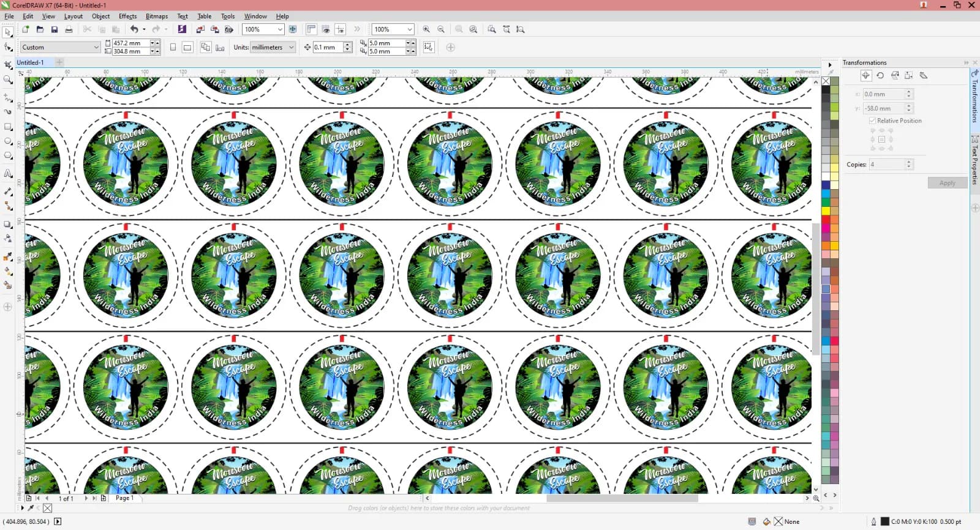Open the Bitmaps menu
This screenshot has width=980, height=530.
157,17
